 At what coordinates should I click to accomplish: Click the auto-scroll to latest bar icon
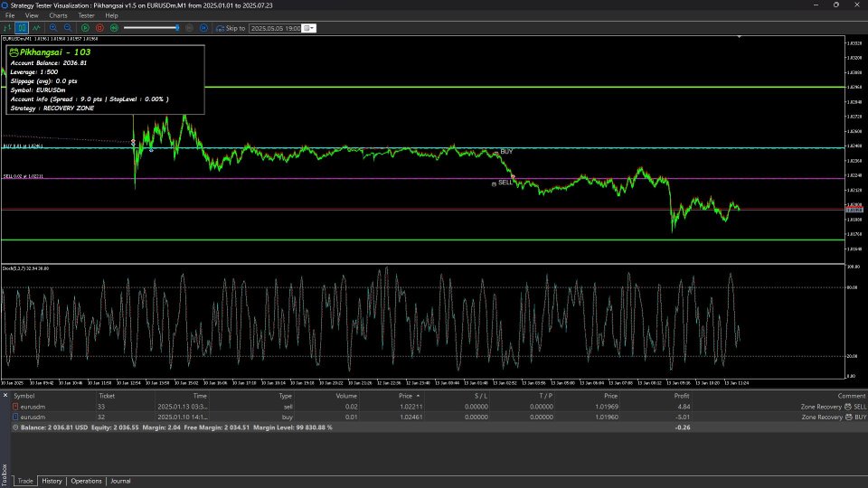point(203,28)
